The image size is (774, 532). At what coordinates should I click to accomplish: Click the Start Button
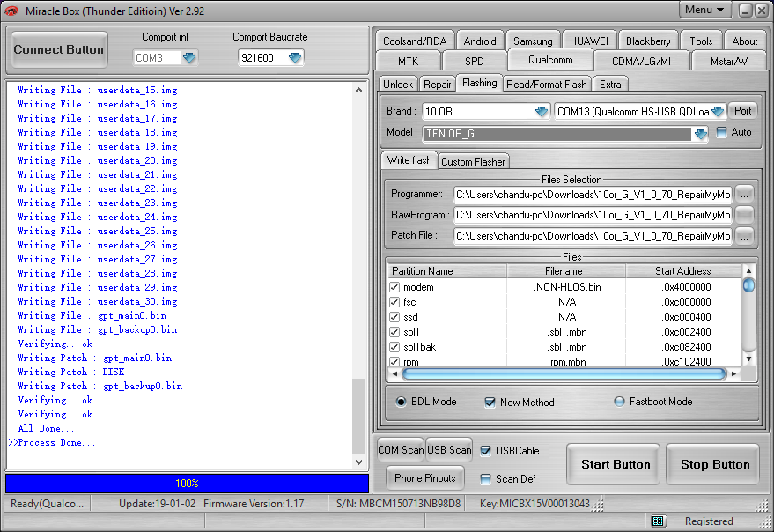point(615,464)
